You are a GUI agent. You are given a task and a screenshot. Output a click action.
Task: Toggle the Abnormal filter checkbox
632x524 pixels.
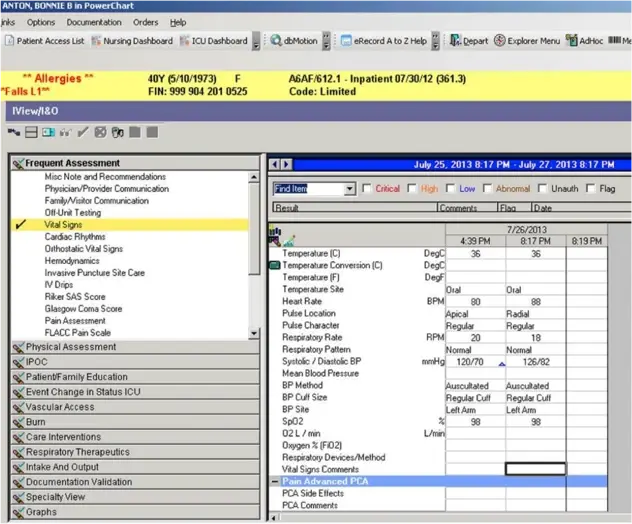click(x=487, y=189)
